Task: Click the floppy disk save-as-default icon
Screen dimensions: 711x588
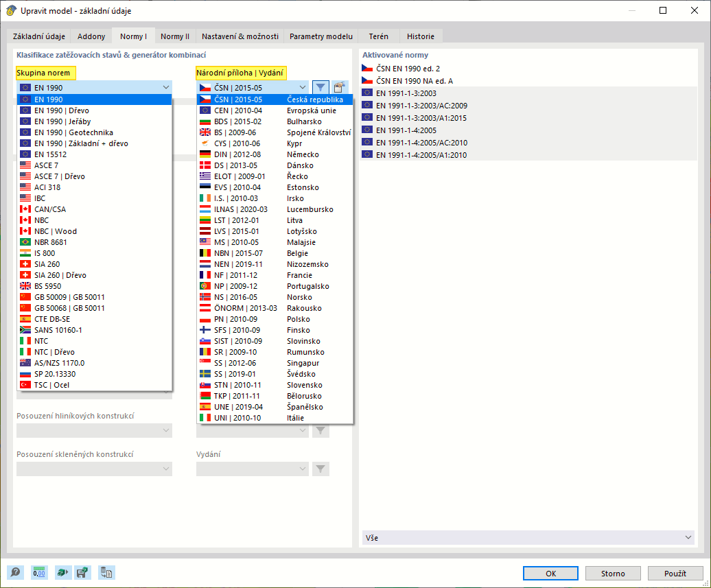Action: coord(82,573)
